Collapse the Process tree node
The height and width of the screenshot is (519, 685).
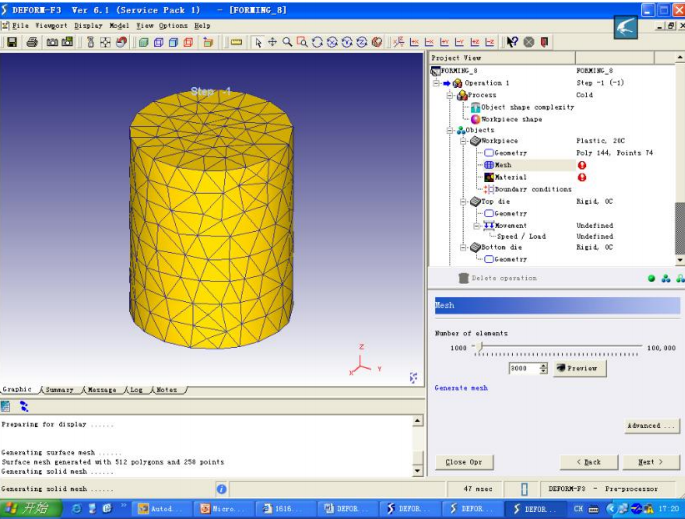click(450, 95)
